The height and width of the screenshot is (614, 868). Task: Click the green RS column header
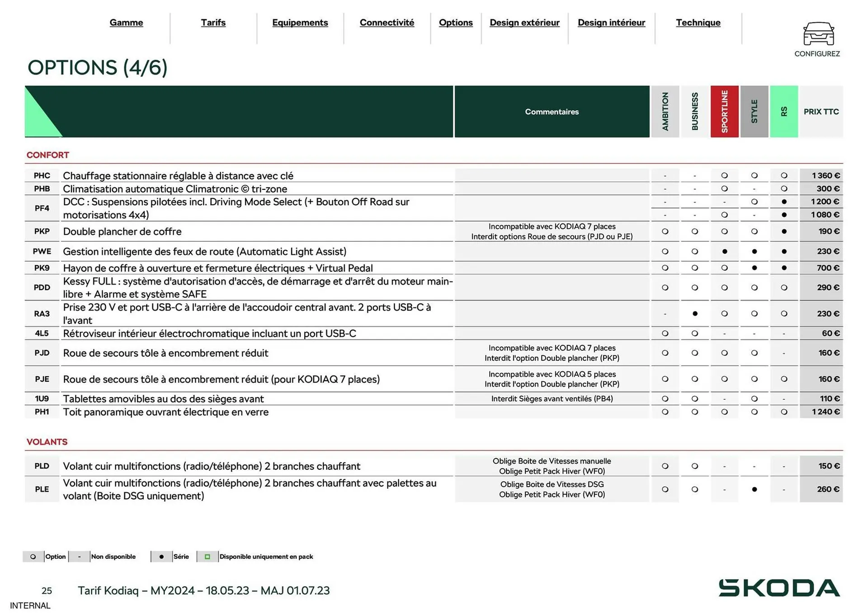pos(784,111)
